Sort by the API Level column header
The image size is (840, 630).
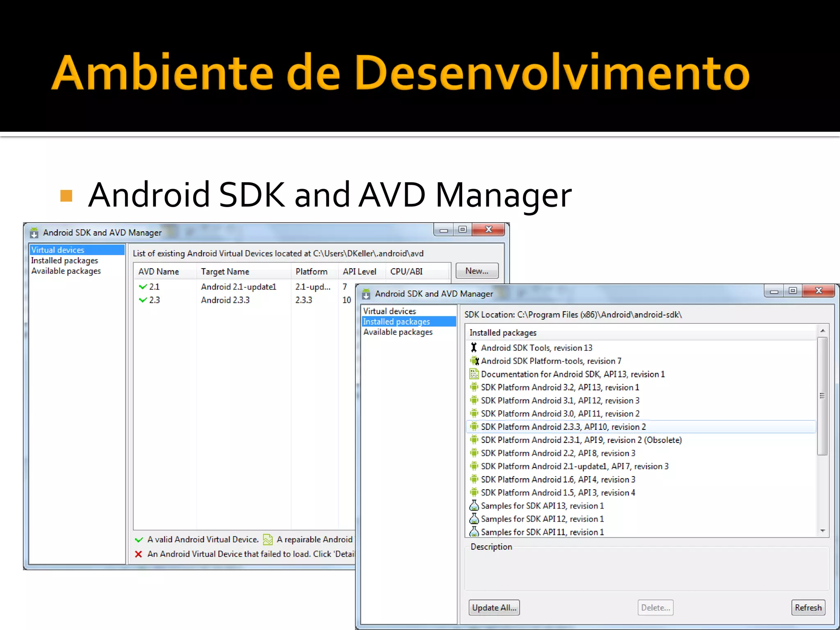click(362, 272)
